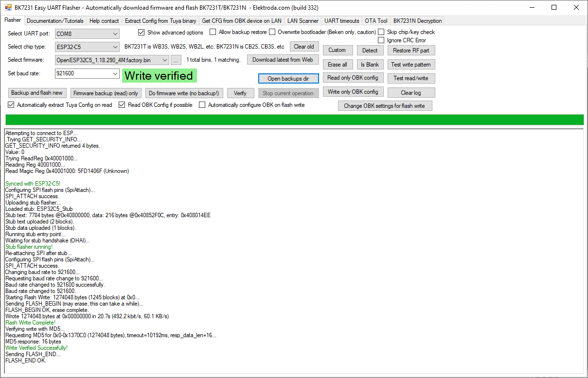Open the LAN Scanner tab
Viewport: 588px width, 378px height.
click(x=303, y=21)
